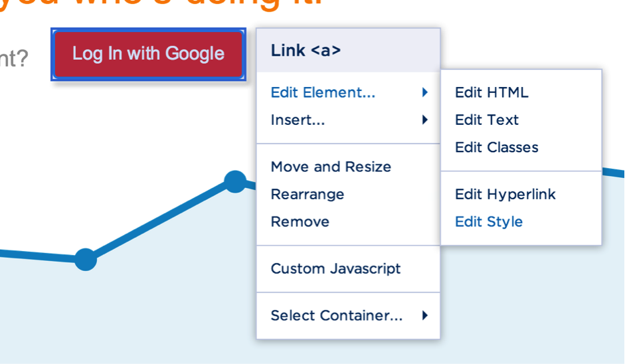Click the lower chart data point

coord(86,260)
